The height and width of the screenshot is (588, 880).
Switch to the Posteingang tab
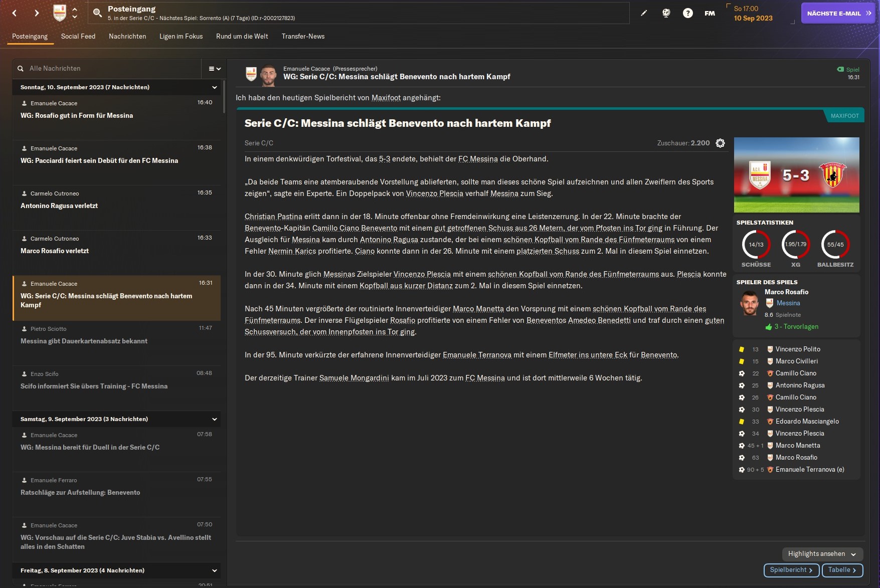30,36
